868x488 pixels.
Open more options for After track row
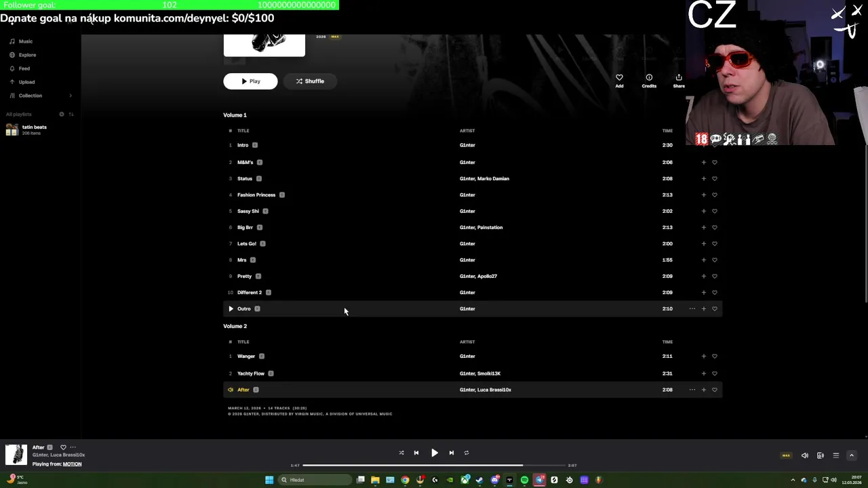coord(692,390)
